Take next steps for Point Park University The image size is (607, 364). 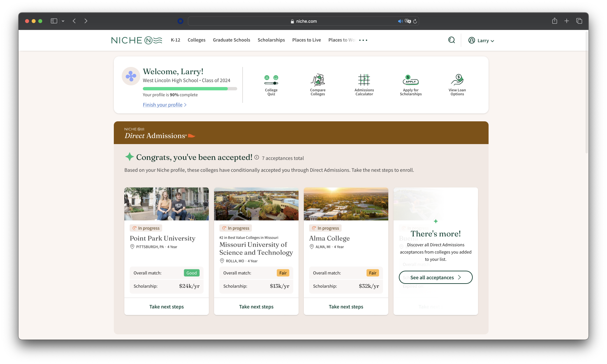coord(167,307)
